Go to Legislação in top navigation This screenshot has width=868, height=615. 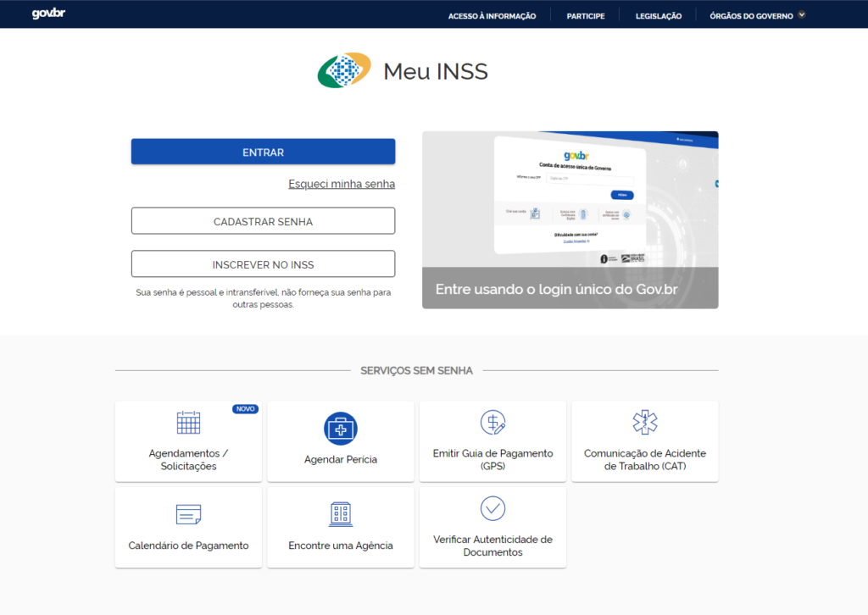[659, 16]
